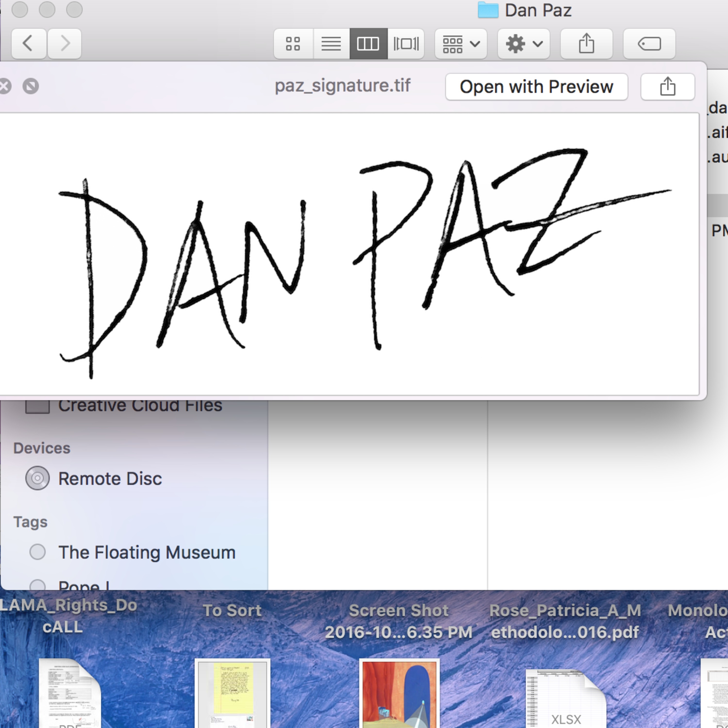Select Remote Disc in Devices
This screenshot has width=728, height=728.
(x=110, y=479)
